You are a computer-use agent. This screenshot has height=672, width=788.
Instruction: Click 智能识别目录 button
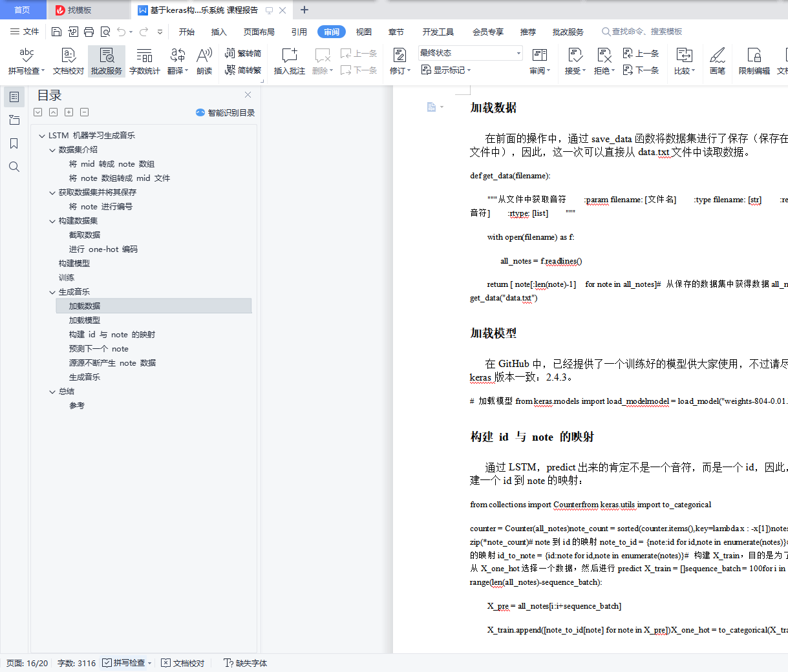225,112
